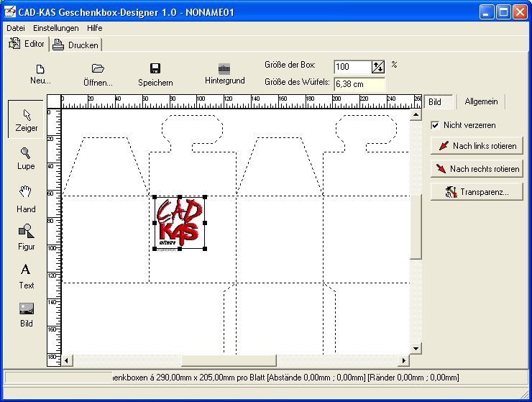Open the Datei menu

[x=16, y=28]
